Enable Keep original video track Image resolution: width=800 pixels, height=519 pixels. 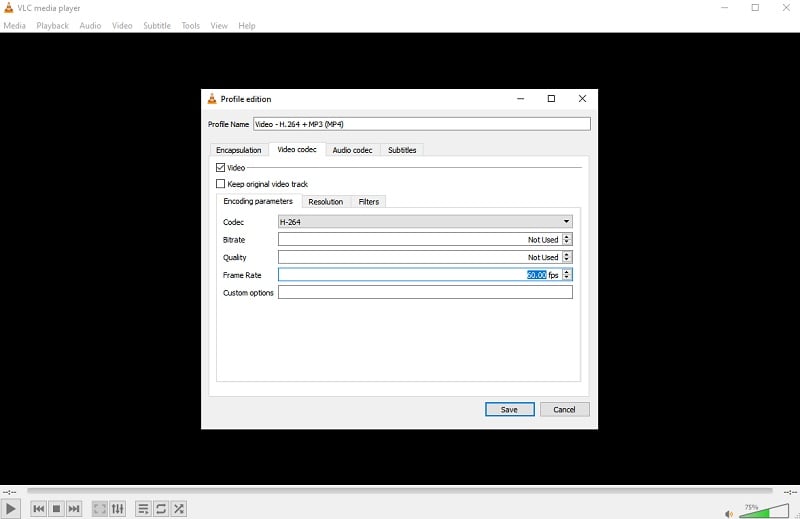click(220, 184)
